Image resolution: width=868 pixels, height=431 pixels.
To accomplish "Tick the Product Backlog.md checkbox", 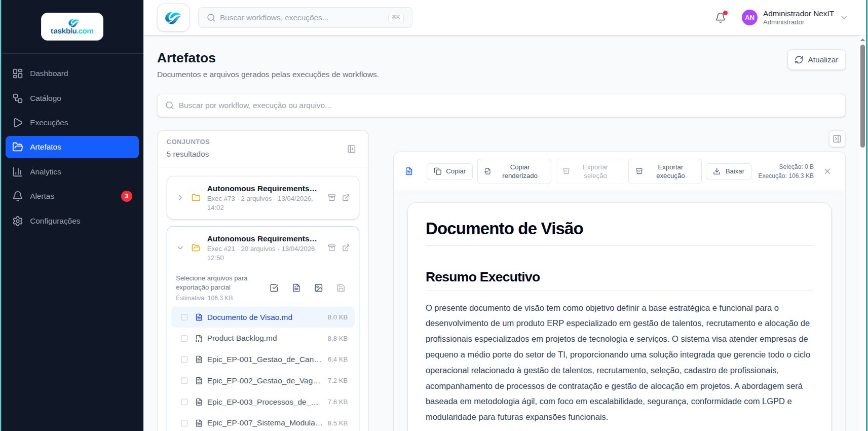I will (x=184, y=339).
